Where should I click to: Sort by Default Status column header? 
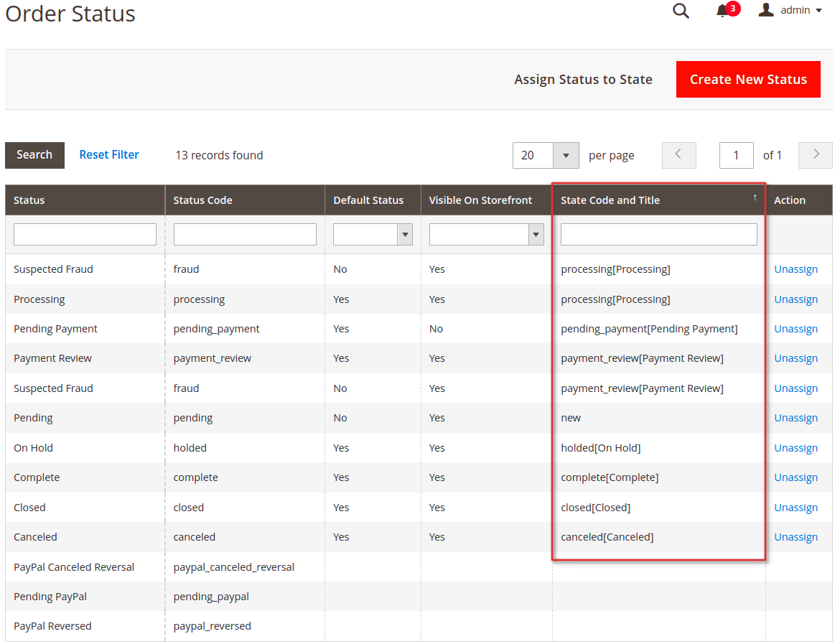pyautogui.click(x=373, y=200)
